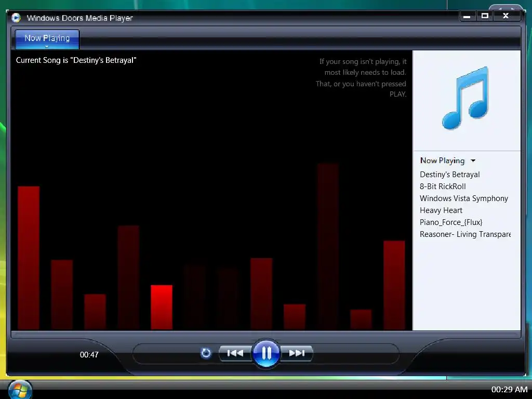Click the blue music note album art
The image size is (532, 399).
pyautogui.click(x=465, y=98)
